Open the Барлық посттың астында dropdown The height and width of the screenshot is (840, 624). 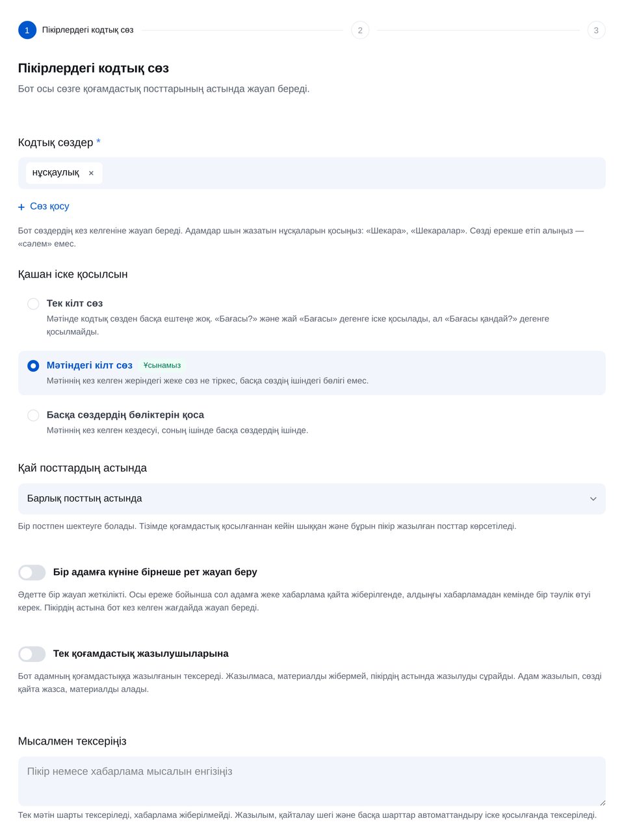coord(312,499)
